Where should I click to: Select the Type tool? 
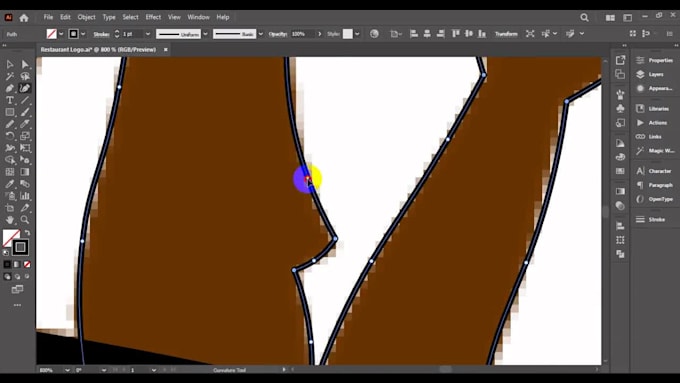point(10,100)
